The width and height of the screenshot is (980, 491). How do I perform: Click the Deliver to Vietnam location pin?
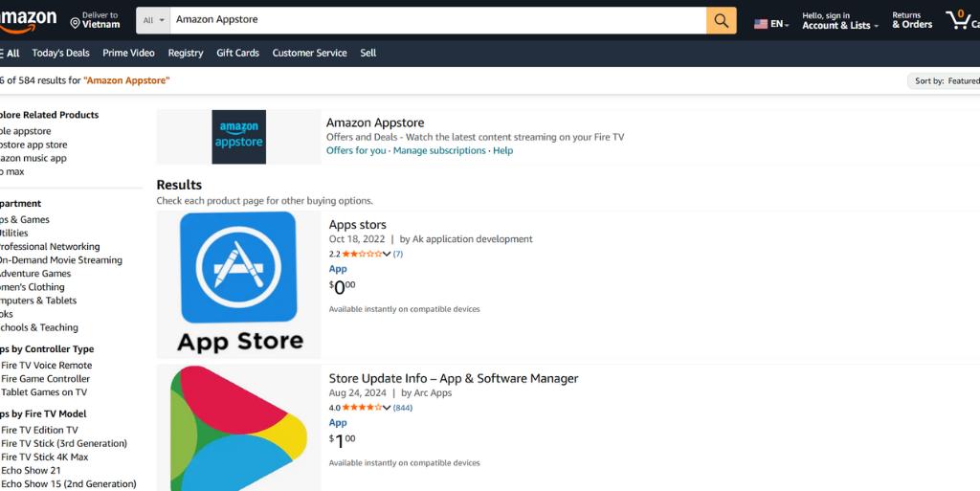(76, 20)
